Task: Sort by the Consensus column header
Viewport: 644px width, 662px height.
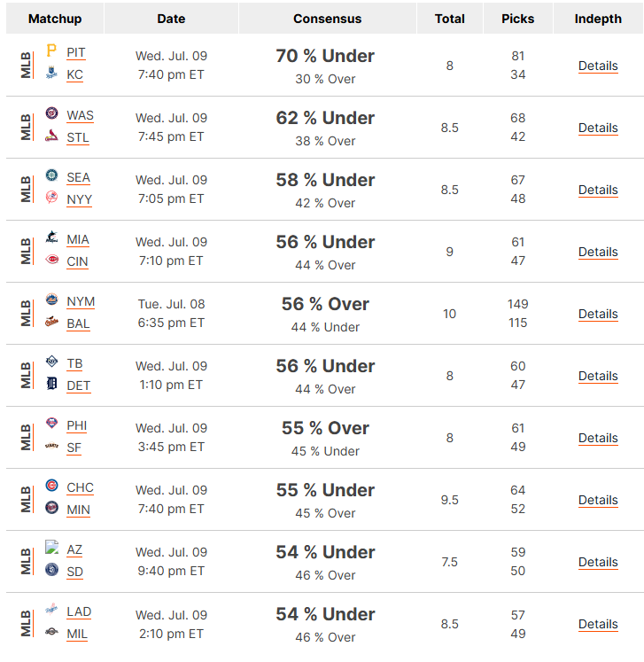Action: point(327,19)
